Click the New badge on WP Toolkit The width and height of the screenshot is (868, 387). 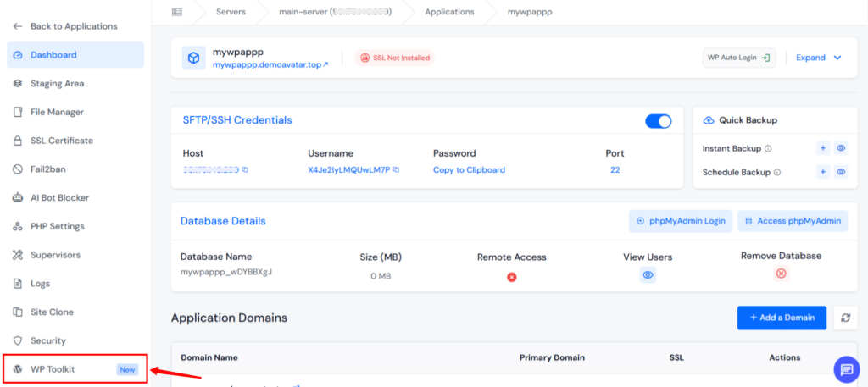click(127, 370)
